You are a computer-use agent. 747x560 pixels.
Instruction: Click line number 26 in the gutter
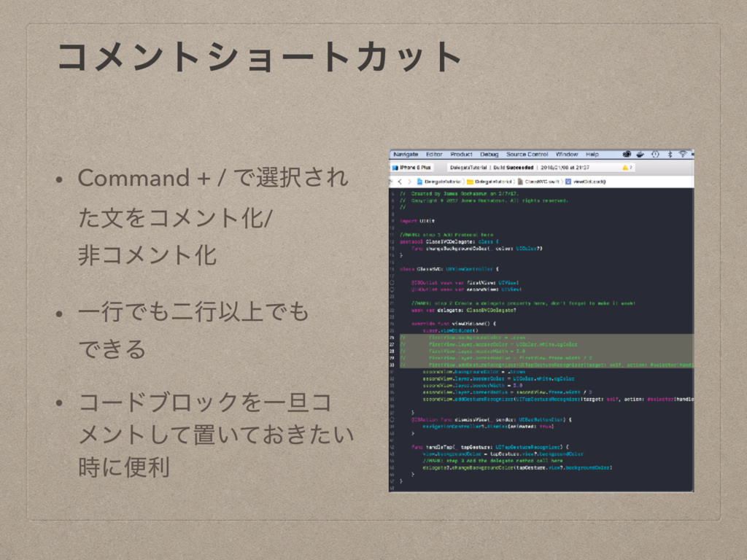tap(392, 337)
